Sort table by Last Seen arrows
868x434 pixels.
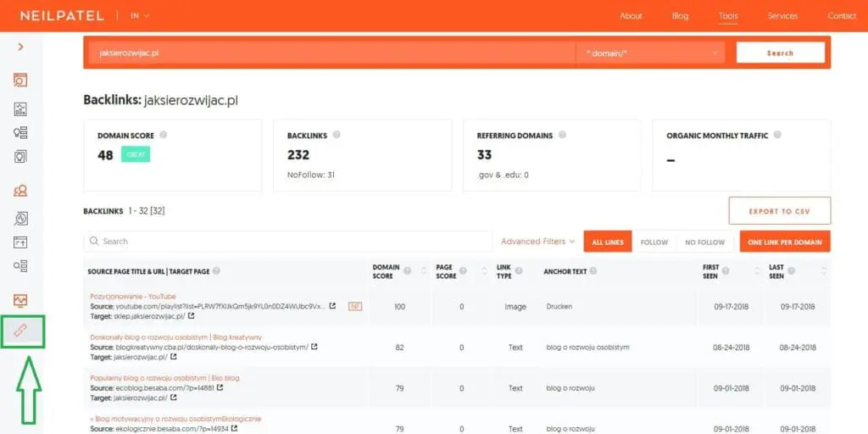pyautogui.click(x=824, y=271)
